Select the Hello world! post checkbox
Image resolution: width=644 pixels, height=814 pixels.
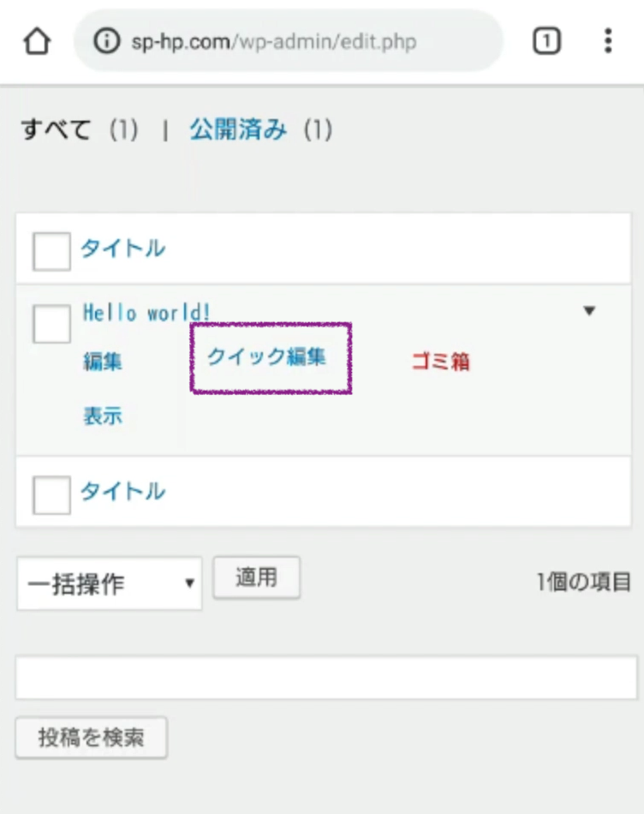[51, 323]
